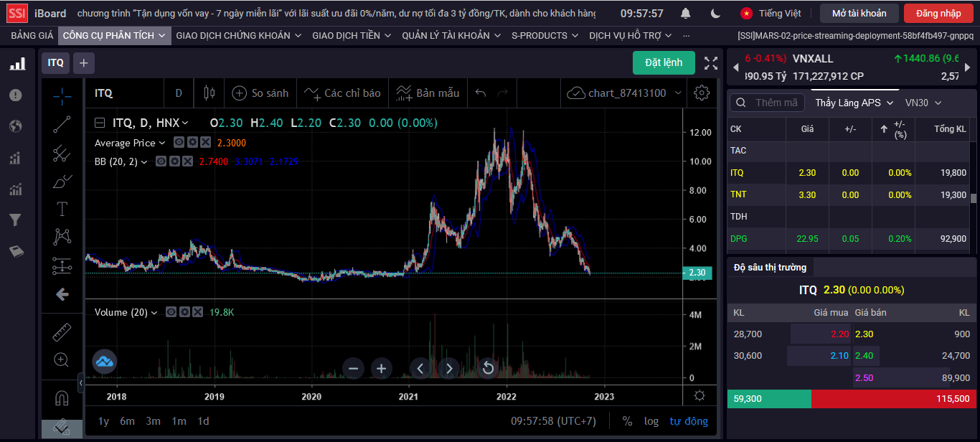Zoom in on the chart

(382, 369)
